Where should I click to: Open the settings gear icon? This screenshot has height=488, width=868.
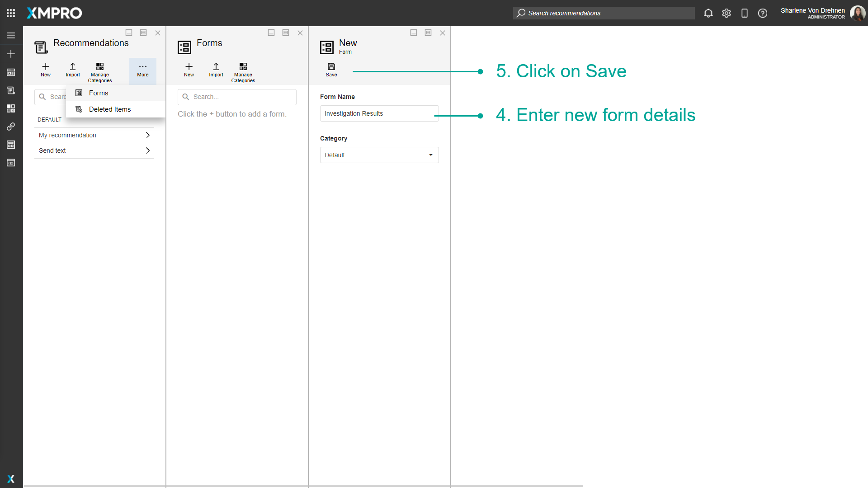pos(726,13)
